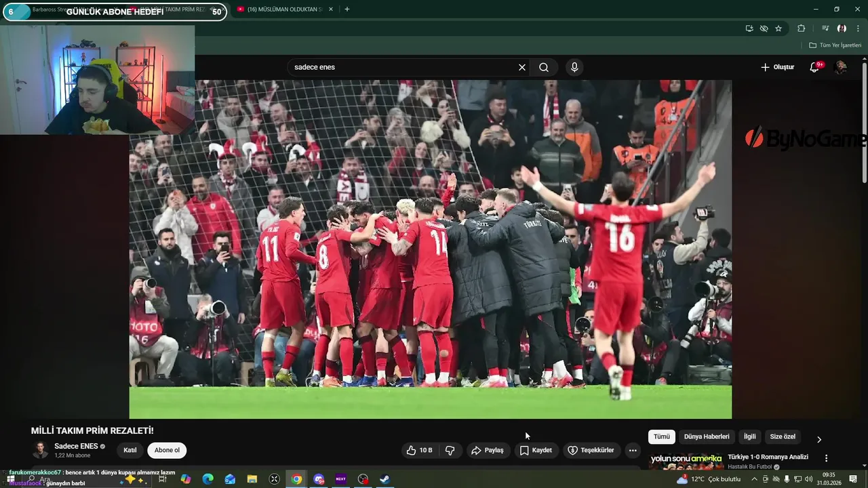Click the microphone icon in the system tray

point(787,479)
